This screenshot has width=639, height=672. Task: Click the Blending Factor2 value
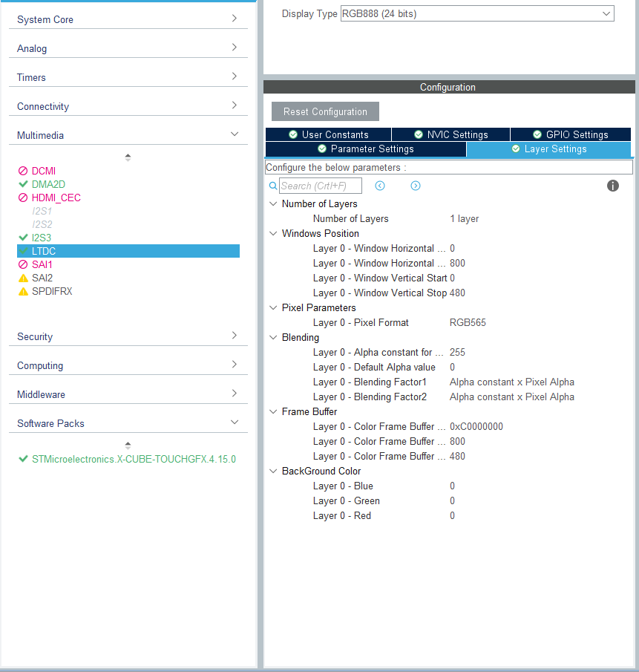pyautogui.click(x=512, y=397)
